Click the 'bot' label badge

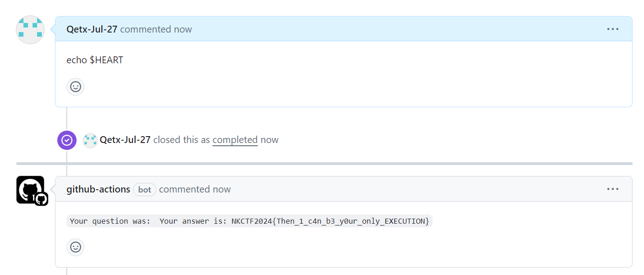tap(145, 190)
